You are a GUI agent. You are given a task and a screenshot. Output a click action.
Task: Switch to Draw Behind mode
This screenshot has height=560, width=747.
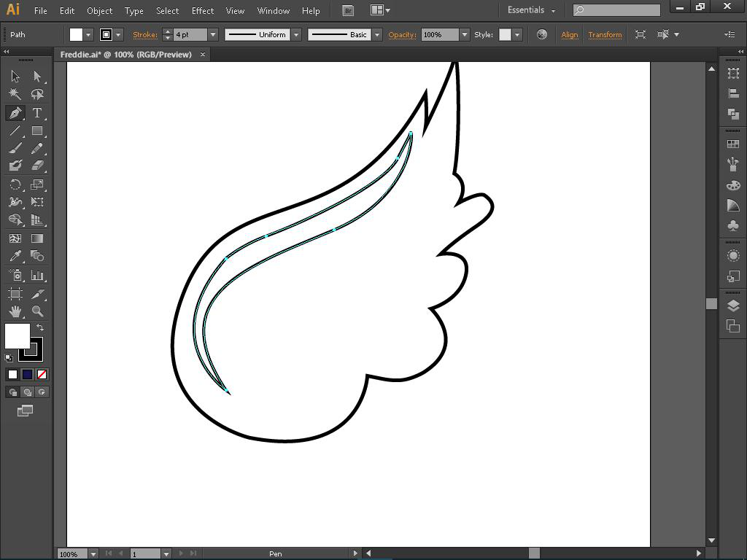(27, 392)
